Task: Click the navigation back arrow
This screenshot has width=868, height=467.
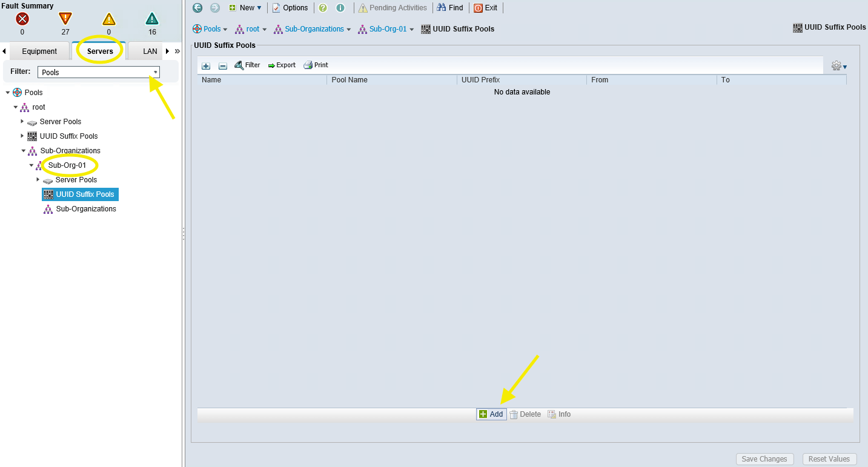Action: pyautogui.click(x=197, y=7)
